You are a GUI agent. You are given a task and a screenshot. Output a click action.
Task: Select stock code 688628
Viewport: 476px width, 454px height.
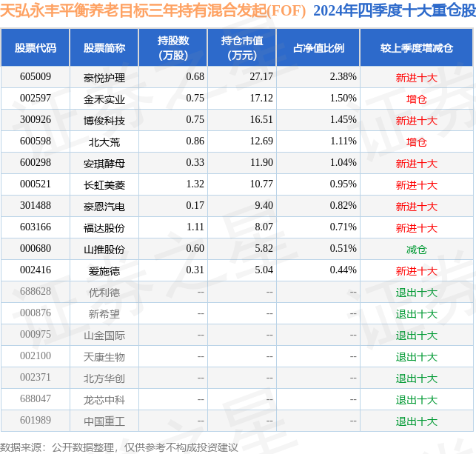click(x=36, y=292)
